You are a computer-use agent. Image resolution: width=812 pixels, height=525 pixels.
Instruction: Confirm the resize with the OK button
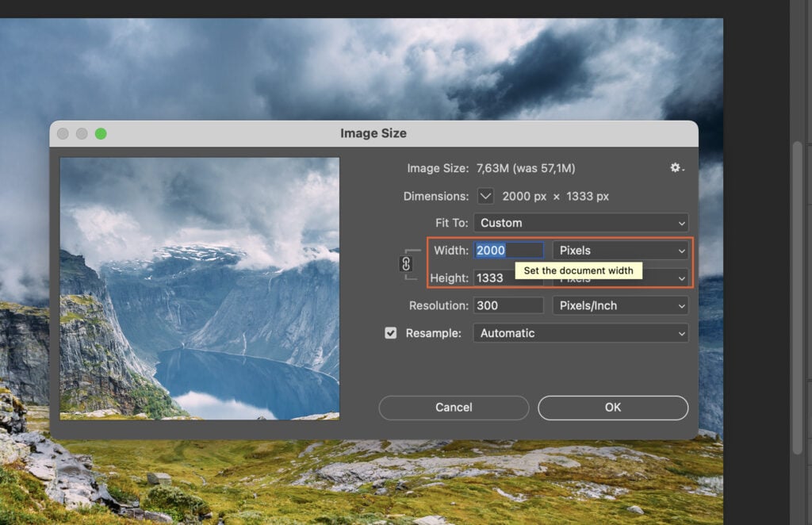(612, 407)
